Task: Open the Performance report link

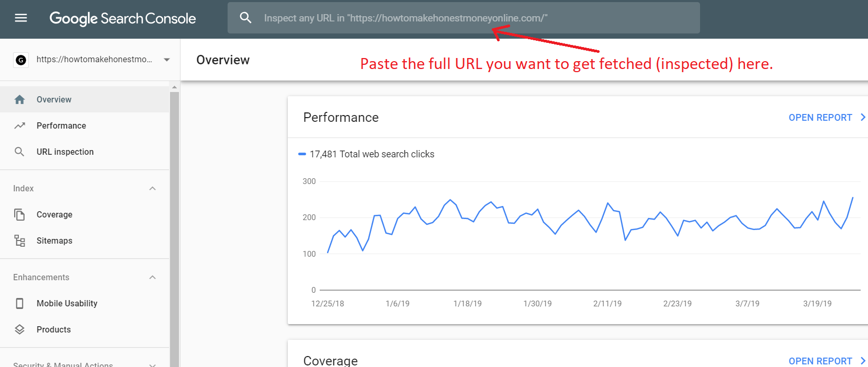Action: (820, 118)
